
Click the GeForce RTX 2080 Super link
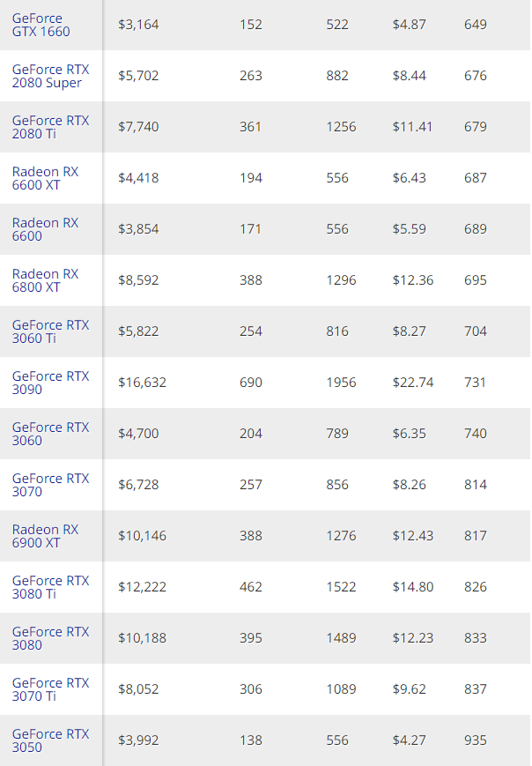tap(50, 76)
